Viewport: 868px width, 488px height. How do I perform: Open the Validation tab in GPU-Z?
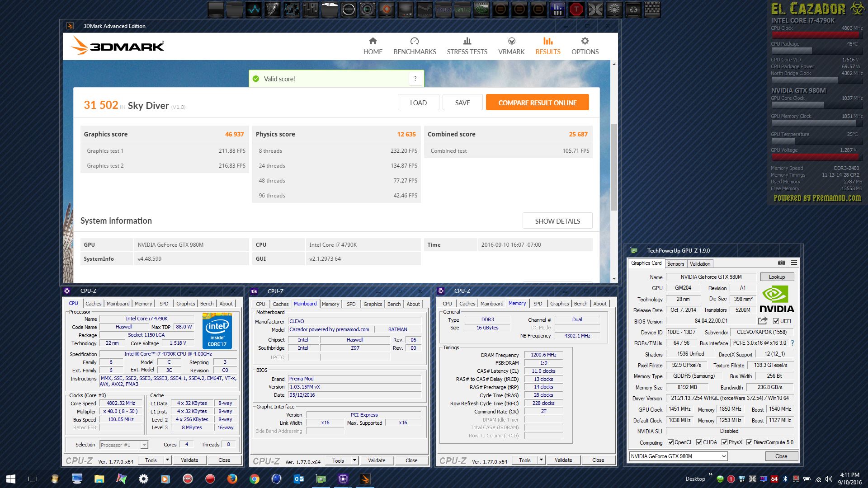700,264
